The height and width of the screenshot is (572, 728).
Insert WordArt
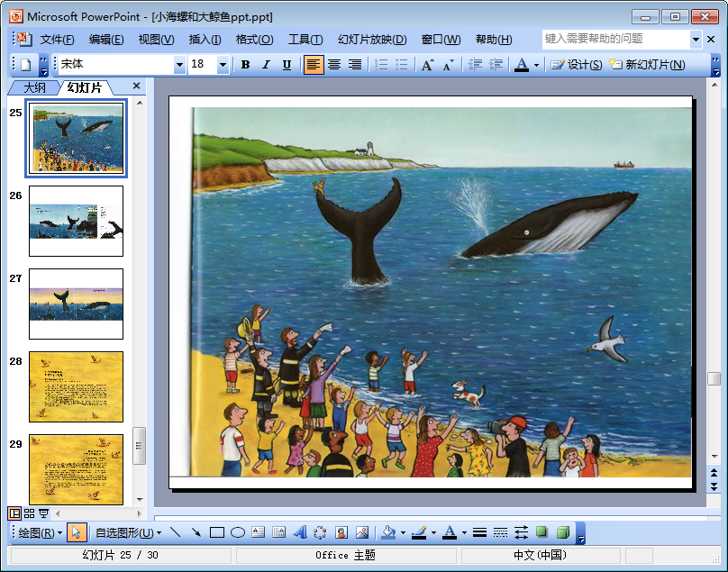click(299, 532)
